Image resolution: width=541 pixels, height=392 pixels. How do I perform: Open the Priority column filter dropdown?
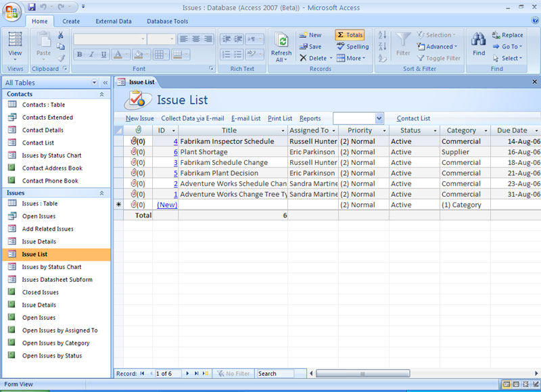click(384, 130)
